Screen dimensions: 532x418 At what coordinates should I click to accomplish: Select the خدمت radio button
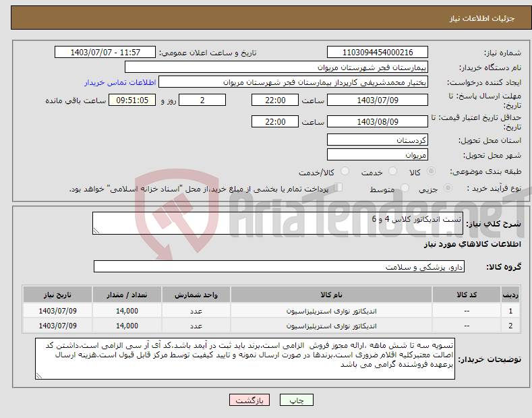392,171
